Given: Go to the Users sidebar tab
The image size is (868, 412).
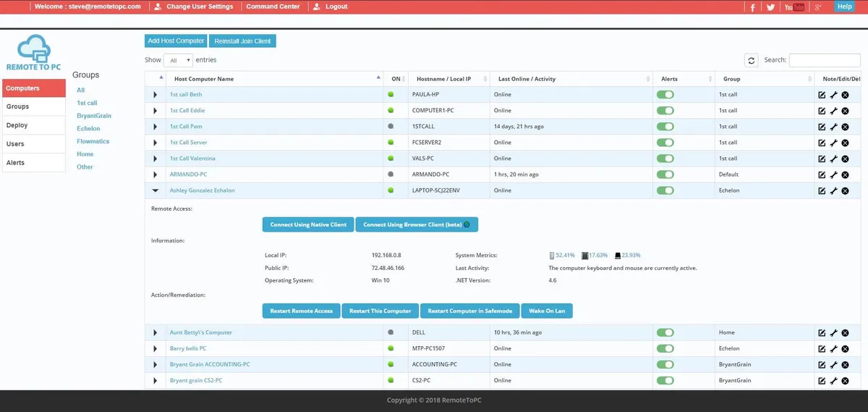Looking at the screenshot, I should [x=33, y=144].
